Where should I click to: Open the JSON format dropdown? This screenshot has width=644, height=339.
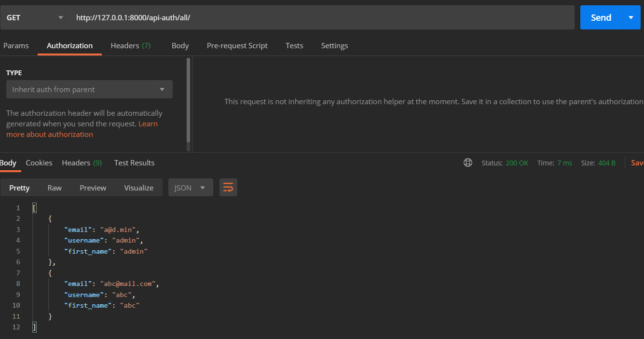coord(191,188)
